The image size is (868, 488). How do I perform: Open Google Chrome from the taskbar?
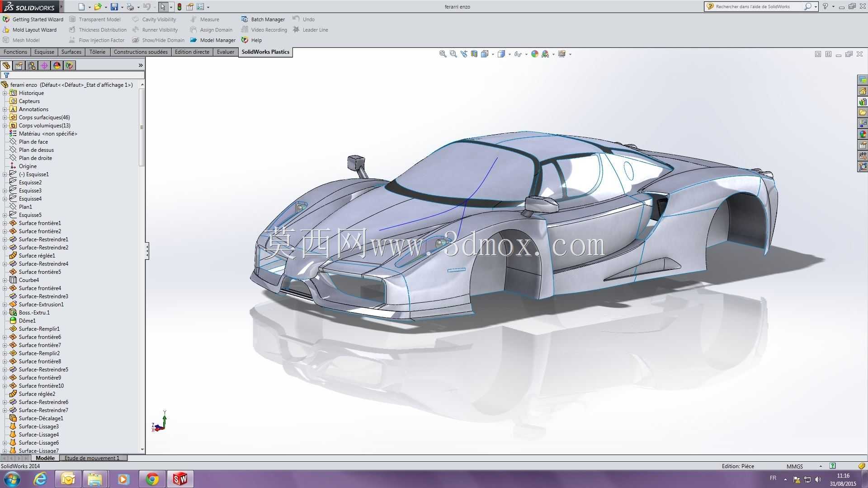pyautogui.click(x=152, y=479)
